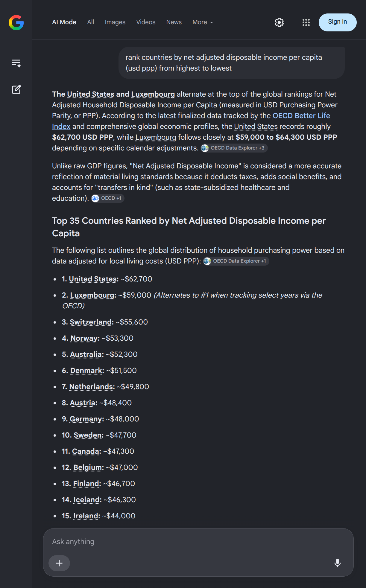Image resolution: width=366 pixels, height=588 pixels.
Task: Open the settings gear icon
Action: click(x=279, y=22)
